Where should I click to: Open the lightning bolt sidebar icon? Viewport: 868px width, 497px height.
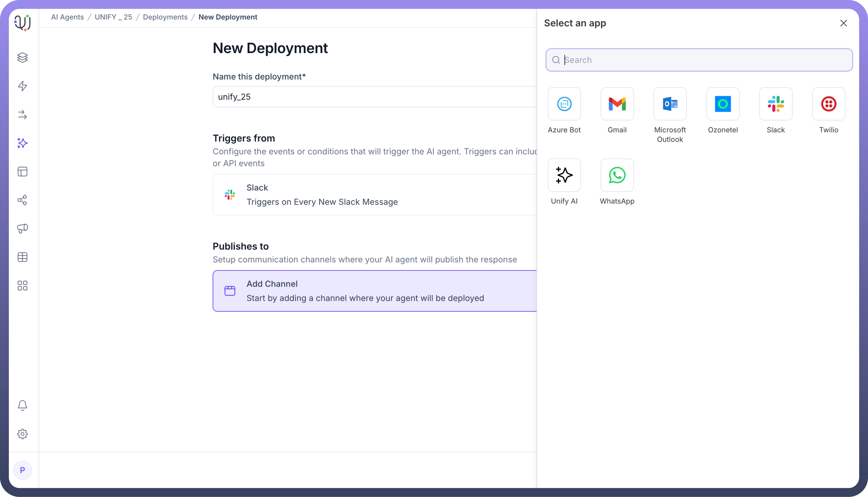pyautogui.click(x=23, y=86)
